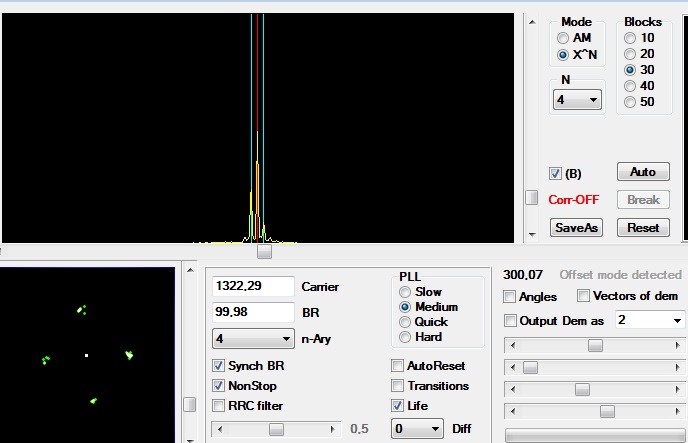Click the Auto button
This screenshot has width=688, height=443.
[643, 171]
